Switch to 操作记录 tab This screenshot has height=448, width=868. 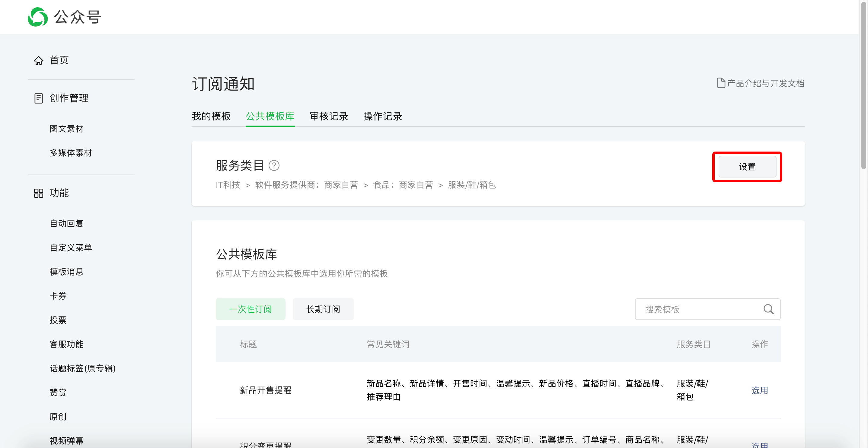(383, 116)
